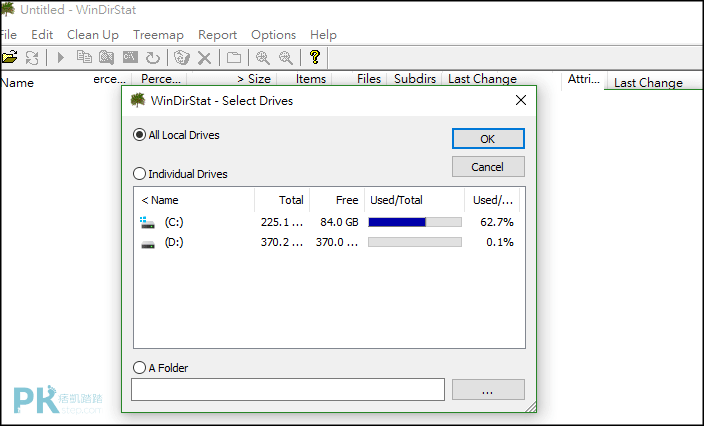Open the Clean Up menu

click(x=92, y=35)
